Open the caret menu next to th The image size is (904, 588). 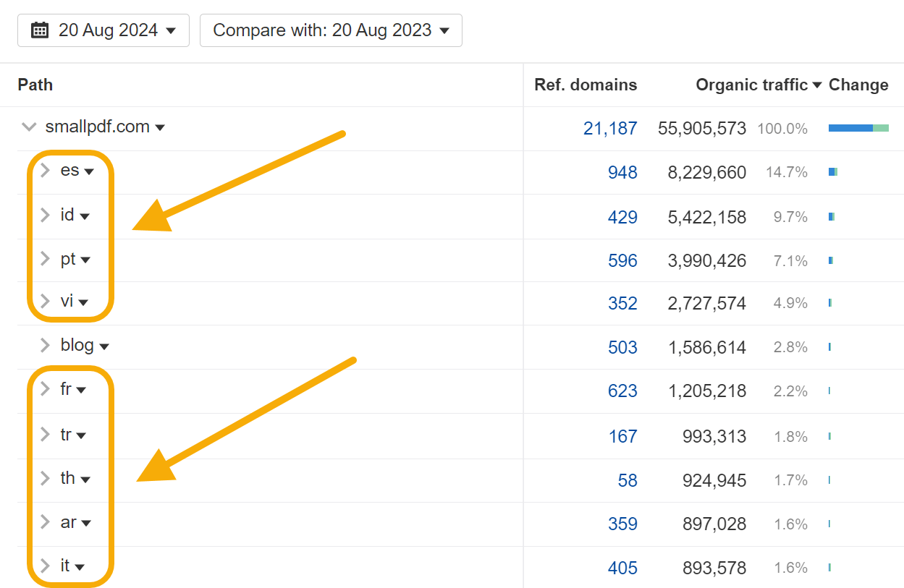pos(85,480)
